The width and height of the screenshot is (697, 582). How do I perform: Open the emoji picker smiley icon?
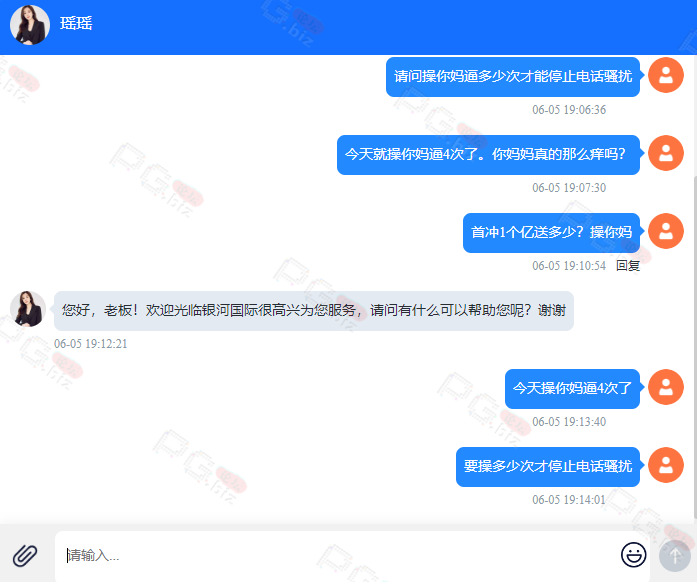pos(633,555)
